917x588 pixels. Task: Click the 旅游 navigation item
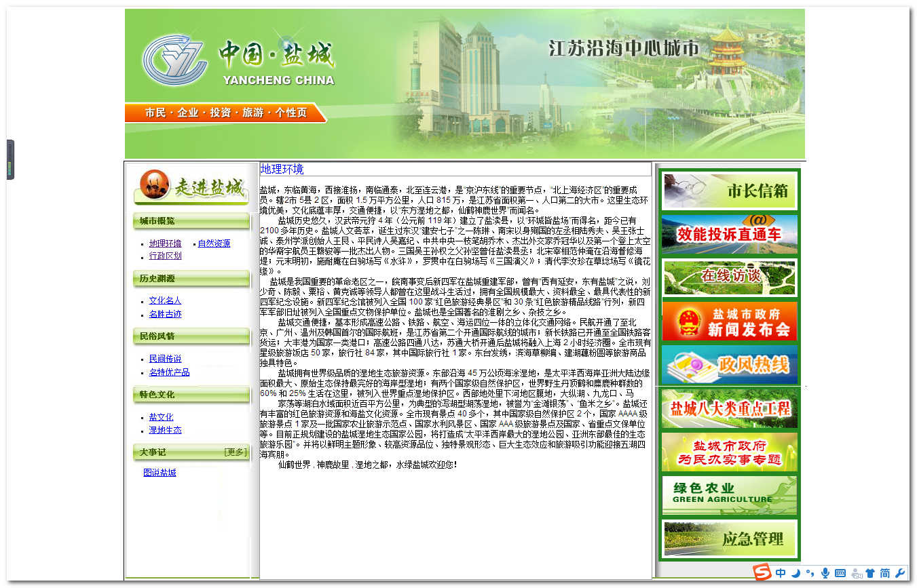pyautogui.click(x=253, y=113)
